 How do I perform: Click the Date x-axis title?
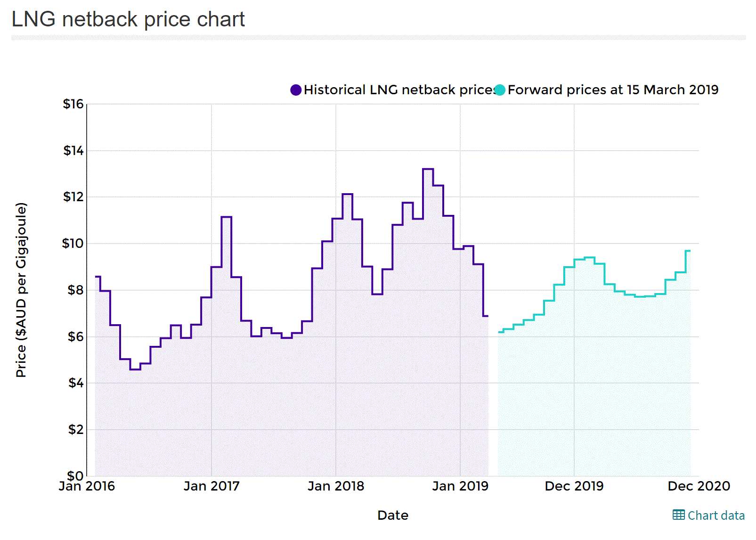[393, 515]
